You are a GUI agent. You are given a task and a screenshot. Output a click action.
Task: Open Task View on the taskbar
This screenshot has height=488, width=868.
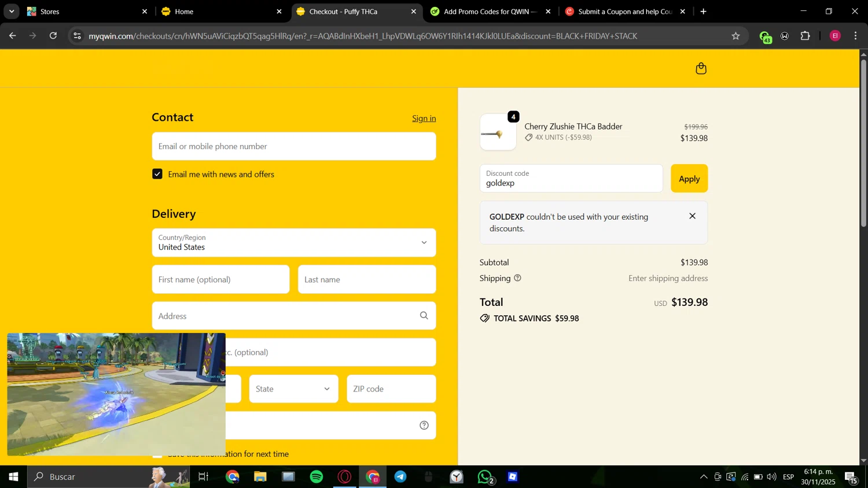tap(203, 477)
